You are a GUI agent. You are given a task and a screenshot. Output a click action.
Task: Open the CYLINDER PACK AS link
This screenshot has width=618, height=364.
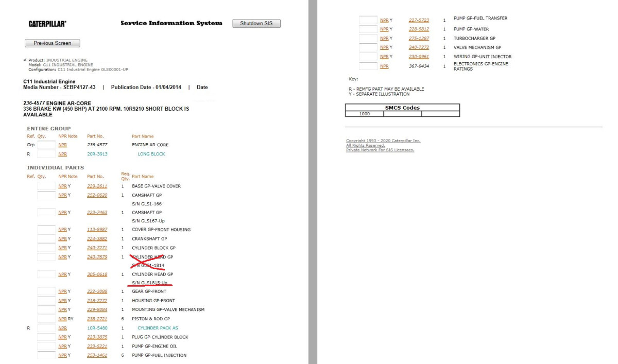pos(158,328)
